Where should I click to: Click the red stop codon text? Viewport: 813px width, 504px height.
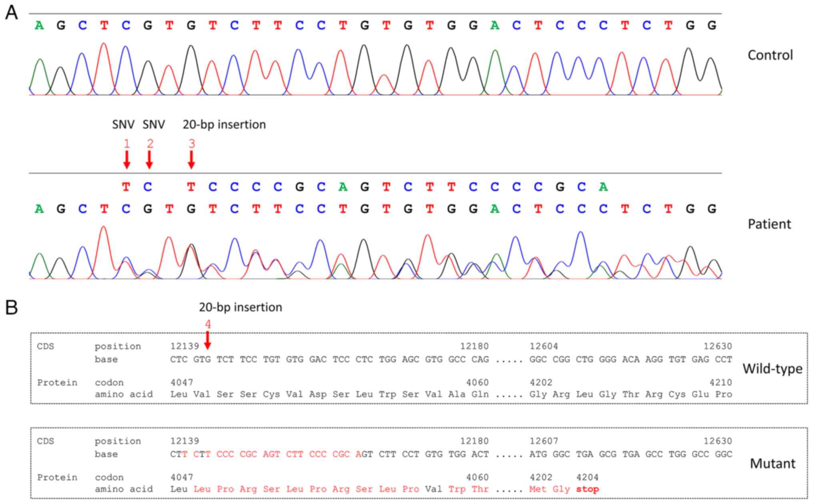587,489
